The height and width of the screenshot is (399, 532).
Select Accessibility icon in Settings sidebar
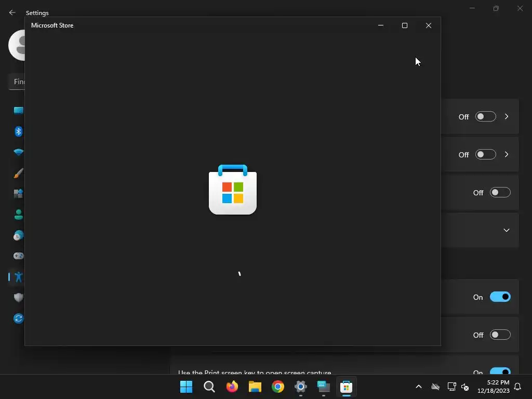click(19, 277)
